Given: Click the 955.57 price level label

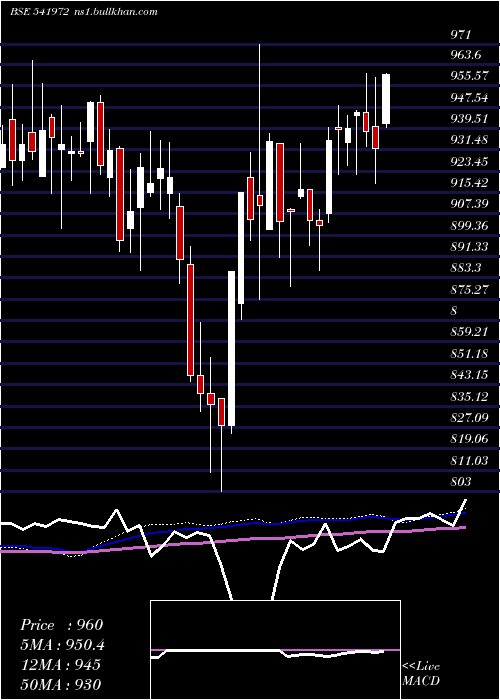Looking at the screenshot, I should click(x=469, y=76).
